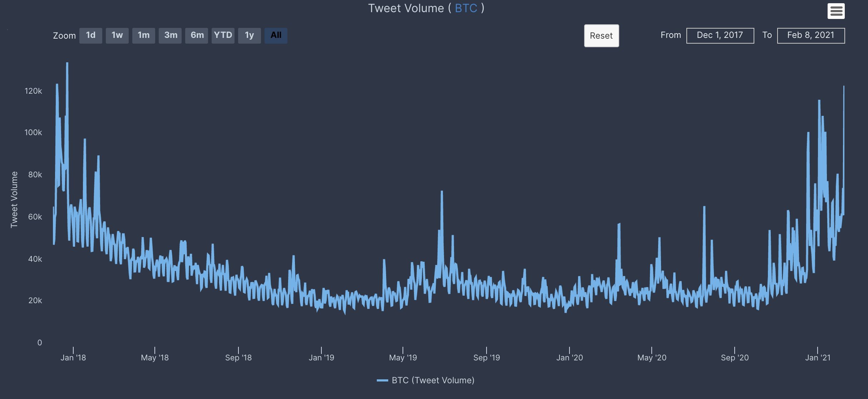The image size is (868, 399).
Task: Click the 100k y-axis label
Action: click(33, 133)
